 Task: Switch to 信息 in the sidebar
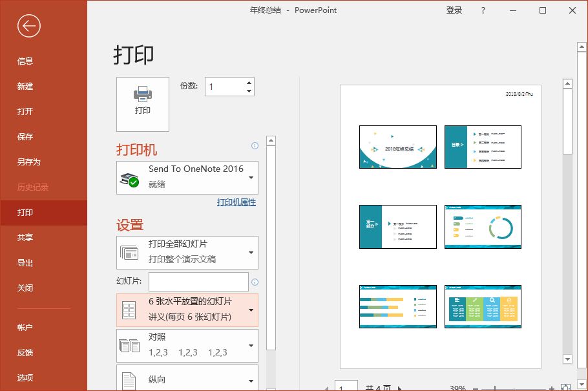tap(25, 61)
